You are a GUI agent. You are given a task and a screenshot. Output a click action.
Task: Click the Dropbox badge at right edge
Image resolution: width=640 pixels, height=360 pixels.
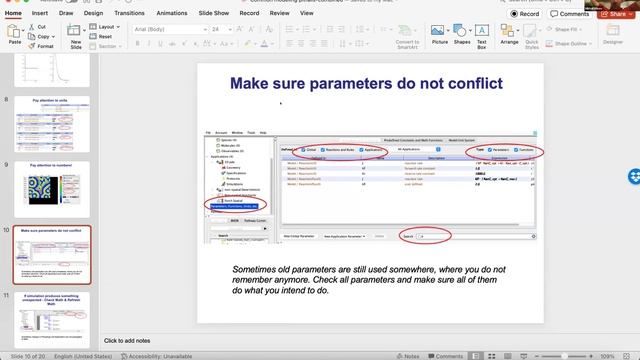(x=634, y=176)
